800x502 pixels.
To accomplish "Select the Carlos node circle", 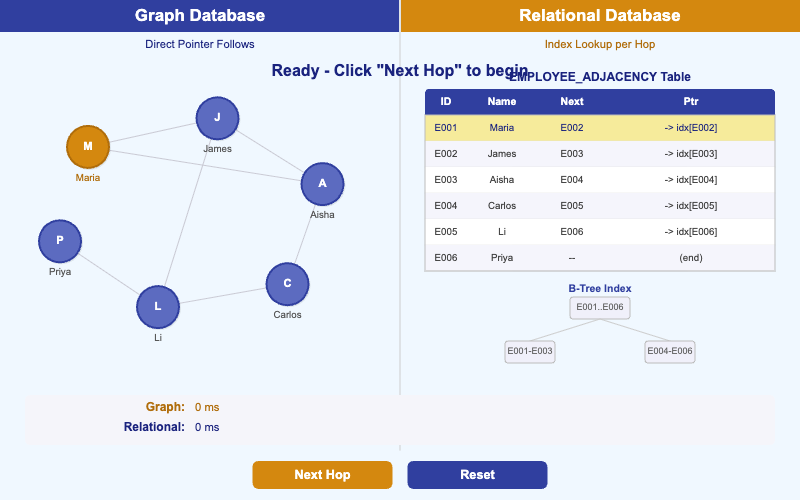I will coord(287,284).
